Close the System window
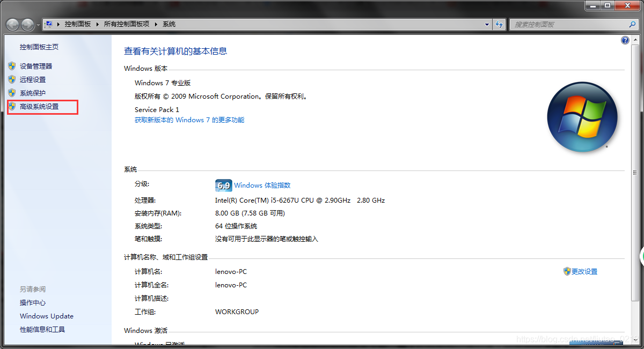 (x=628, y=5)
